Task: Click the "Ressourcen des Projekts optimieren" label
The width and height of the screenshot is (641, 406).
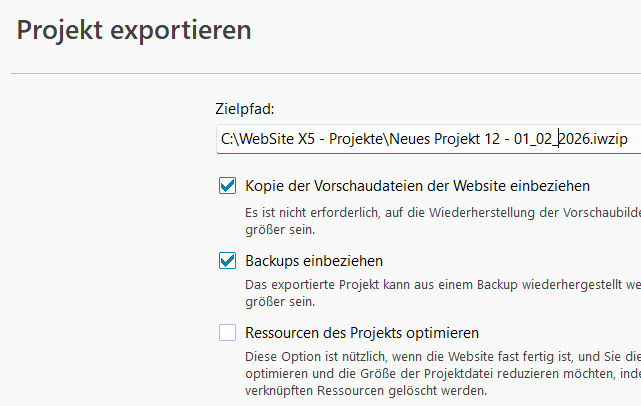Action: coord(363,333)
